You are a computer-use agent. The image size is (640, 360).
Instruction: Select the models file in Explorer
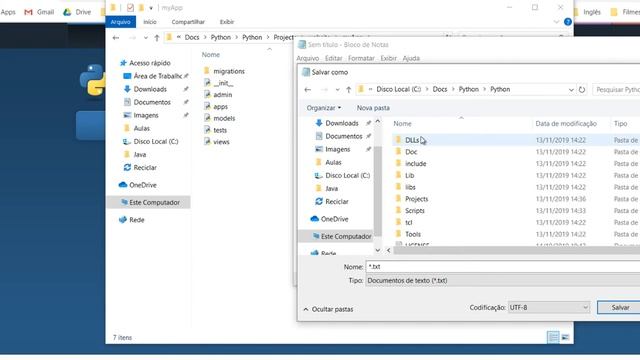pos(224,118)
